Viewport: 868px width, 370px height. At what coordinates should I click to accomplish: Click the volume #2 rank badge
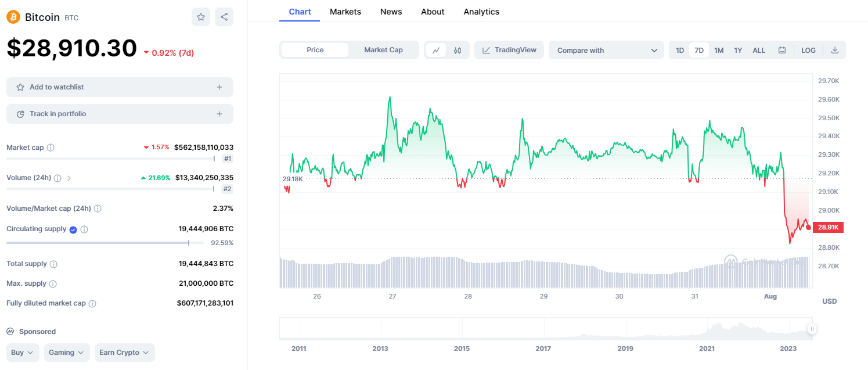[228, 189]
